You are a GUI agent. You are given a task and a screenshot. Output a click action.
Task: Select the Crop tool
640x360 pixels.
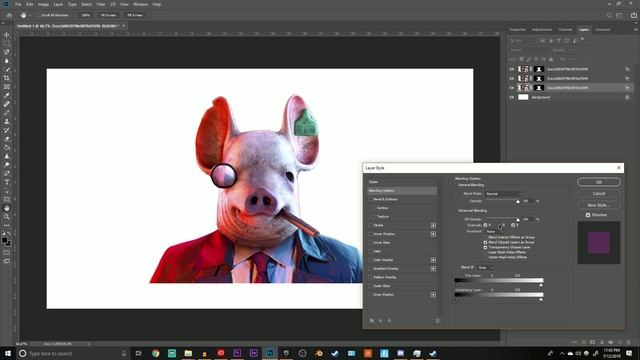7,78
